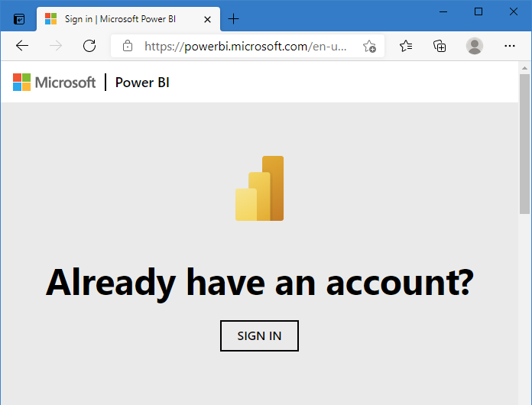Close the browser window
532x405 pixels.
[514, 12]
